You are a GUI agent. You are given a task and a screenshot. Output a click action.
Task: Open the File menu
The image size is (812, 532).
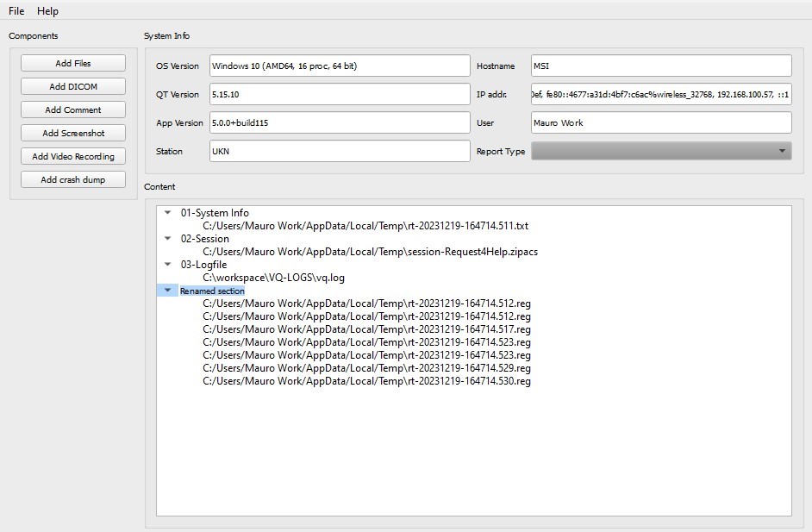coord(16,11)
